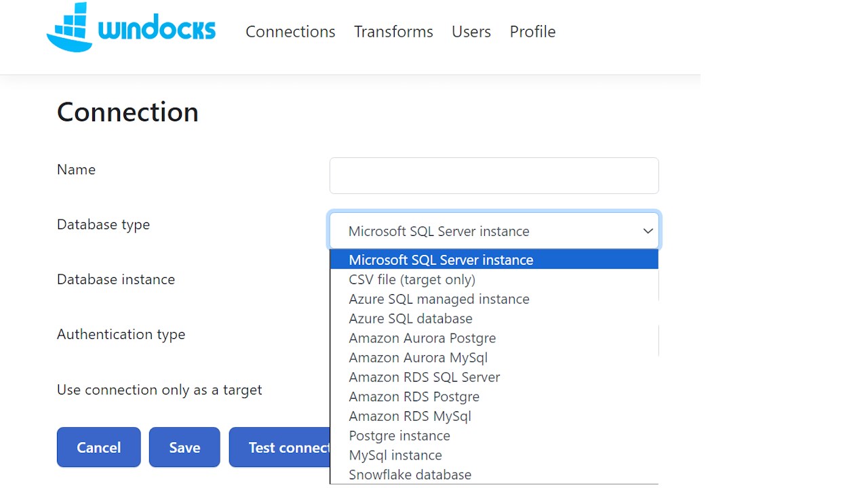The width and height of the screenshot is (868, 488).
Task: Select Azure SQL managed instance option
Action: point(439,299)
